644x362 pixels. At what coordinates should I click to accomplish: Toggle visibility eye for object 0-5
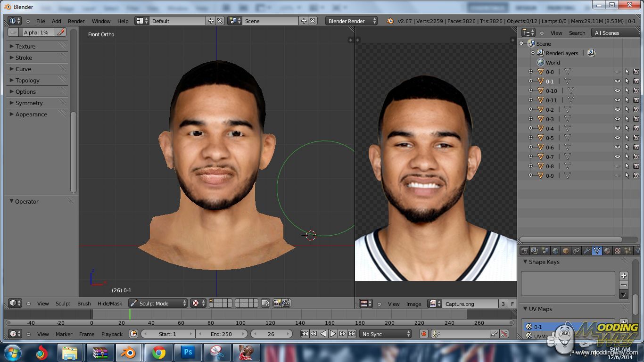point(617,138)
